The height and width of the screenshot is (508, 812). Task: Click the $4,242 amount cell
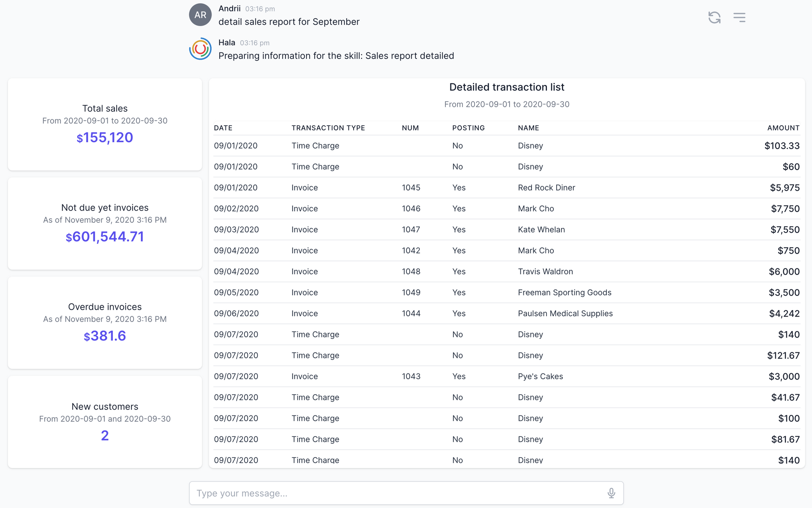(784, 313)
